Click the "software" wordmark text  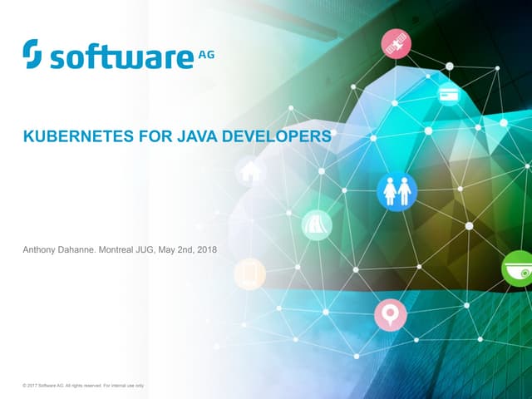click(x=119, y=57)
